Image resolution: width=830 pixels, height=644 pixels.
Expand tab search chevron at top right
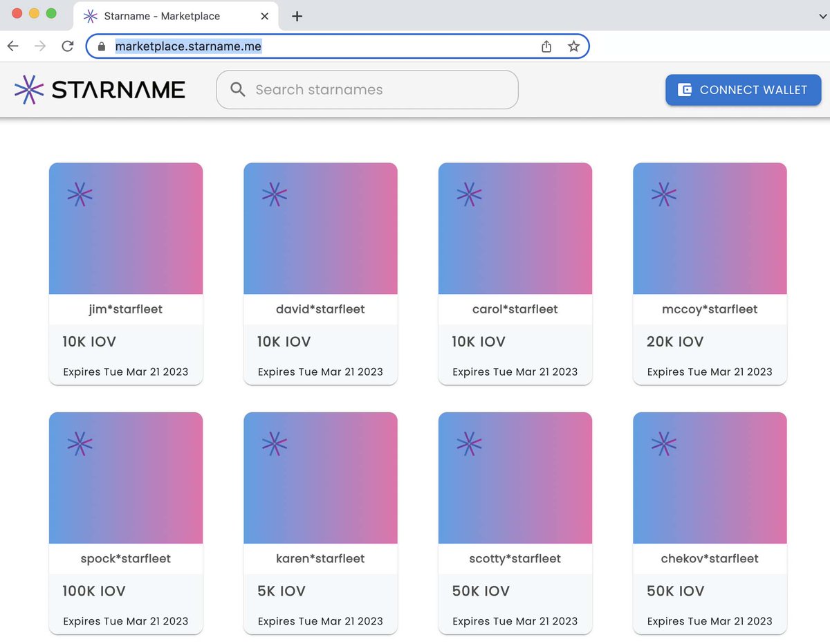822,16
